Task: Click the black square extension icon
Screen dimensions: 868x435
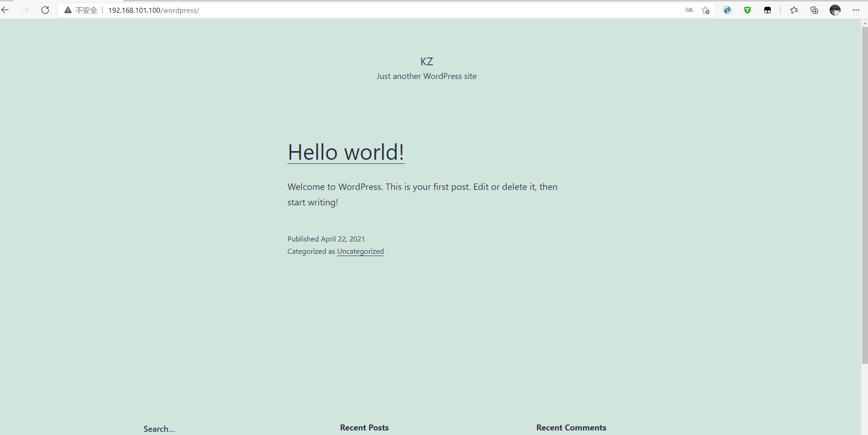Action: [x=768, y=10]
